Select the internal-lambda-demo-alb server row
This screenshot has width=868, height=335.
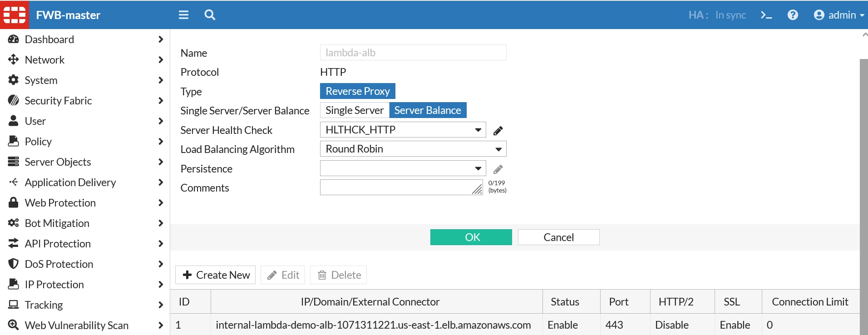(515, 325)
